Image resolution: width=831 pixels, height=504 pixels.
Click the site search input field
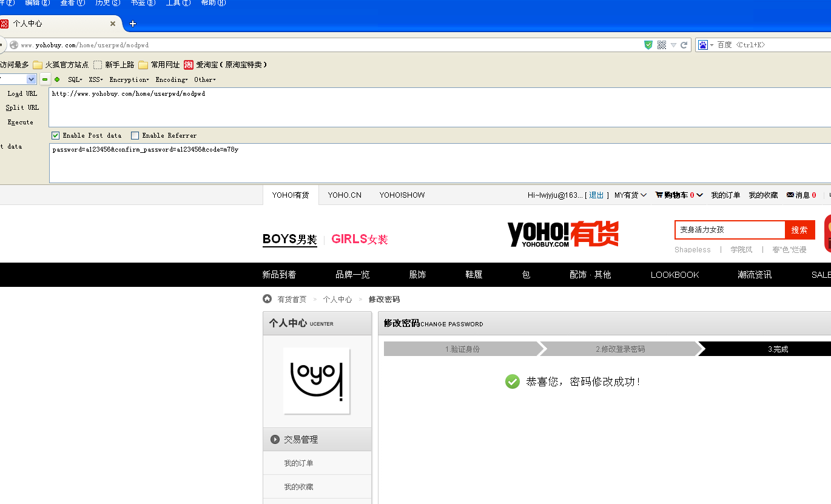[x=730, y=230]
